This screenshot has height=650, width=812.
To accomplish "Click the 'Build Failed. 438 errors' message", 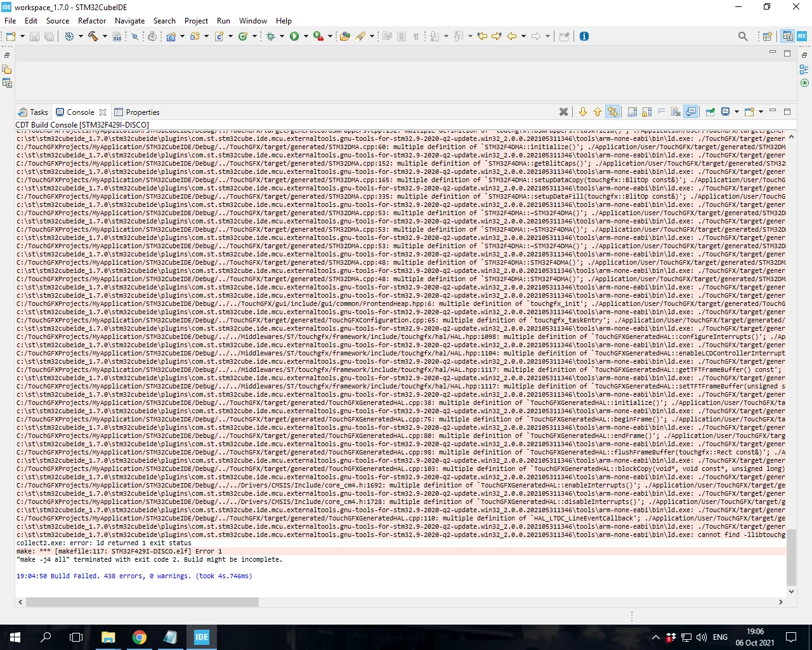I will click(x=134, y=576).
